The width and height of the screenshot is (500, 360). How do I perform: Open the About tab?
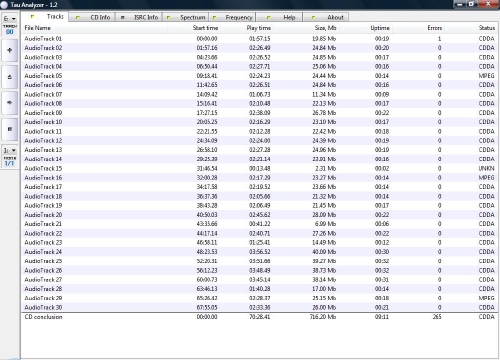326,17
